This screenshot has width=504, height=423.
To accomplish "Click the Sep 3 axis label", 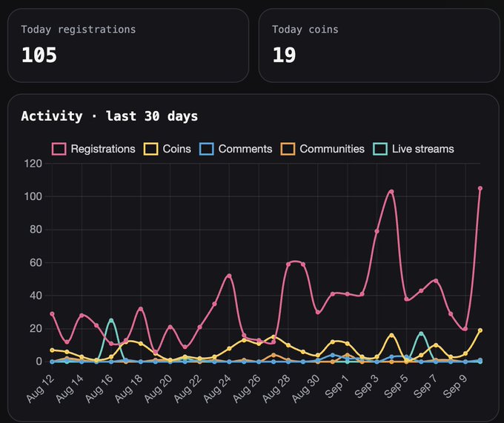I will (x=367, y=386).
